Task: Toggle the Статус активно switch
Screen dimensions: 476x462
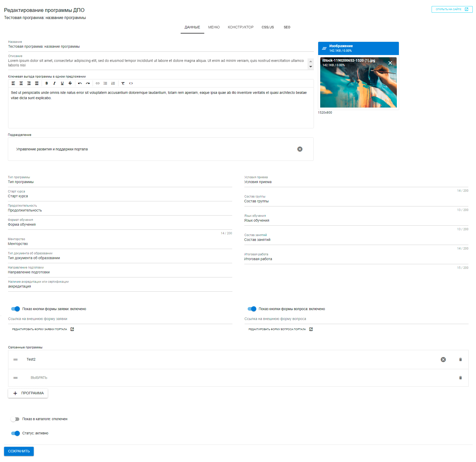Action: (x=15, y=433)
